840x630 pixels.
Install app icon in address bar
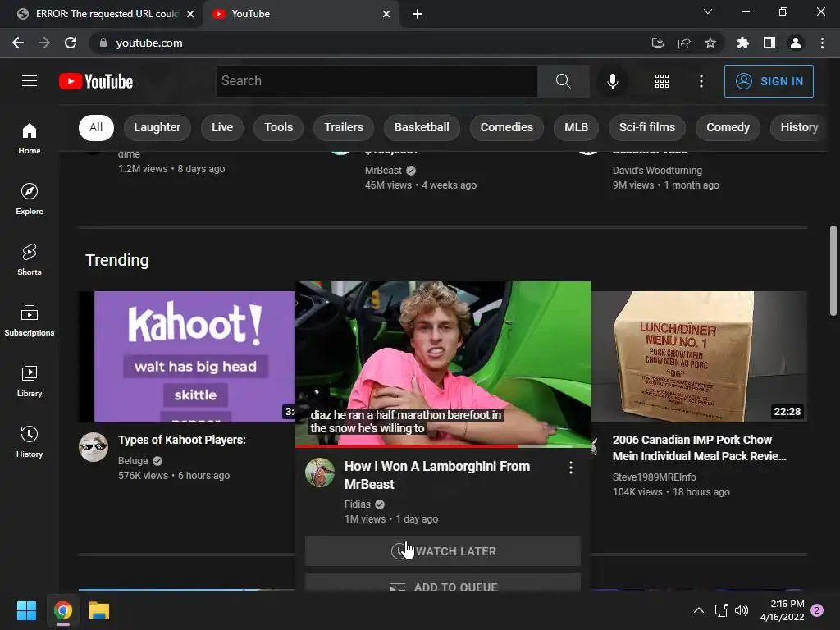tap(657, 43)
